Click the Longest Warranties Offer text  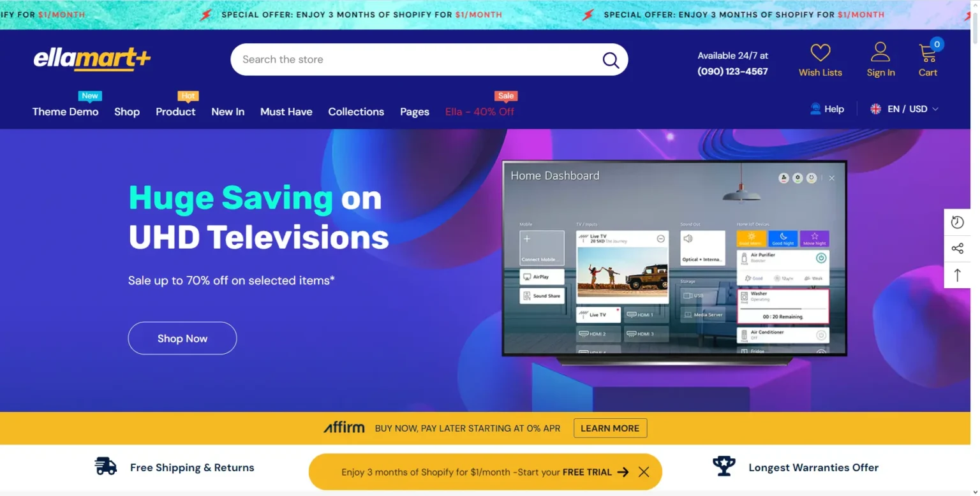pyautogui.click(x=813, y=467)
